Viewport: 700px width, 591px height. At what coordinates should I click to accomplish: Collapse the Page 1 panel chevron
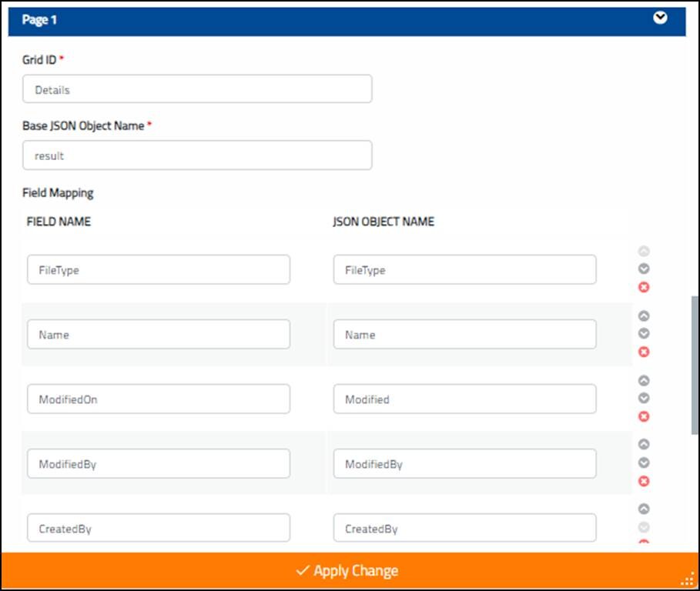(660, 18)
